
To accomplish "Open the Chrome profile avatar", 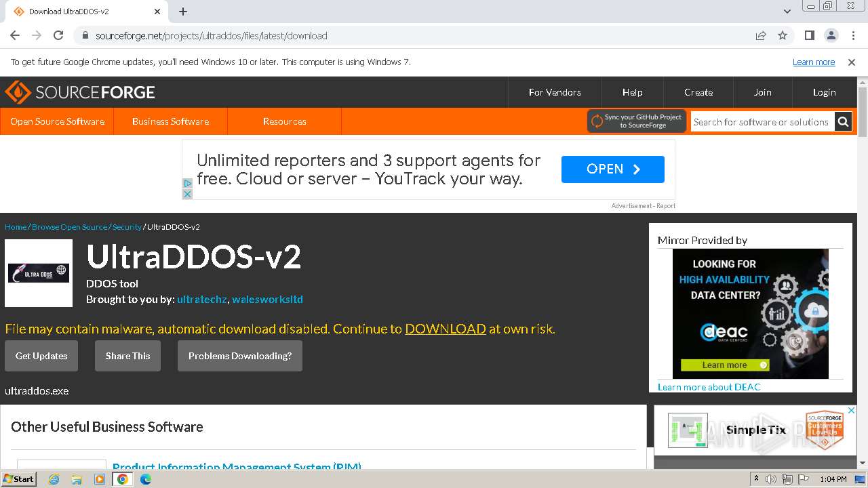I will [831, 35].
